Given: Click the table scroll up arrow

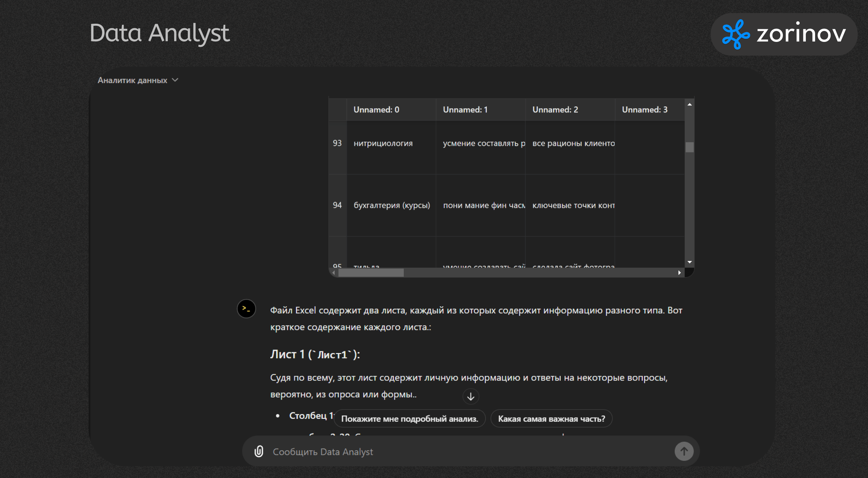Looking at the screenshot, I should (x=689, y=104).
